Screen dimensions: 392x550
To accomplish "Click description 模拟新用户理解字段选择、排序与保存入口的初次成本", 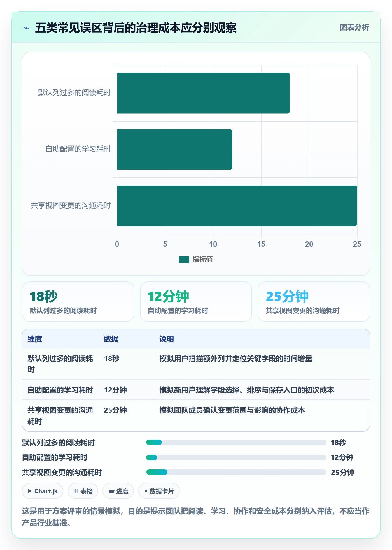I will click(247, 390).
